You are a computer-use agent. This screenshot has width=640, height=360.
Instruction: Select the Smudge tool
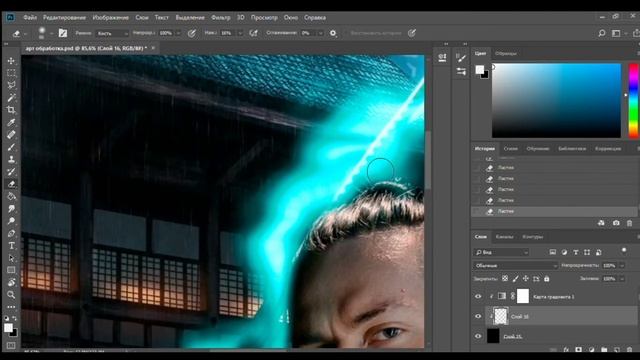coord(11,209)
